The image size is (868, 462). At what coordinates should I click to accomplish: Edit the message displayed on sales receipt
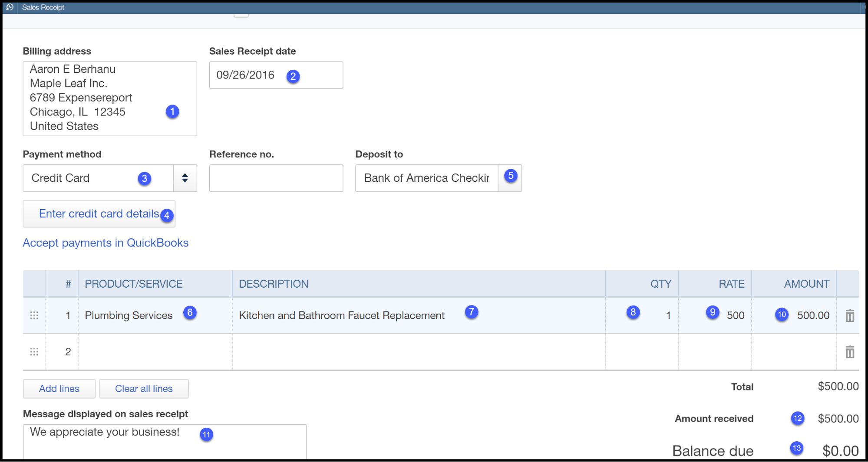165,442
